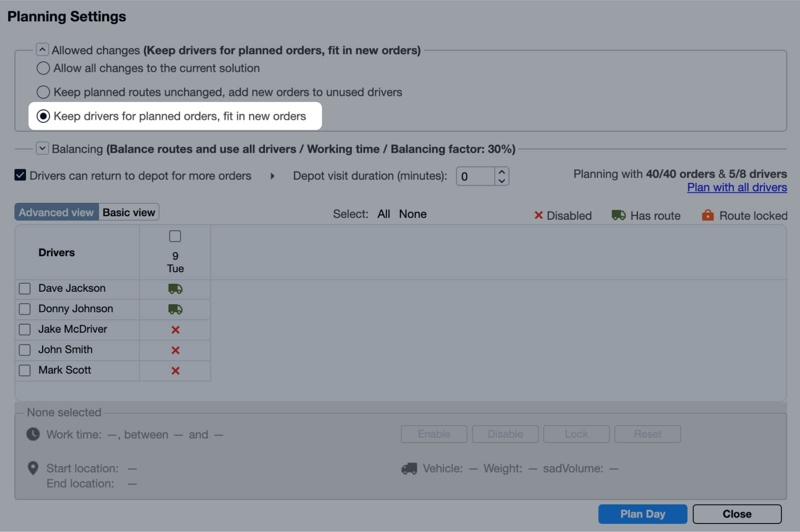Viewport: 800px width, 532px height.
Task: Select Allow all changes to the current solution
Action: 43,68
